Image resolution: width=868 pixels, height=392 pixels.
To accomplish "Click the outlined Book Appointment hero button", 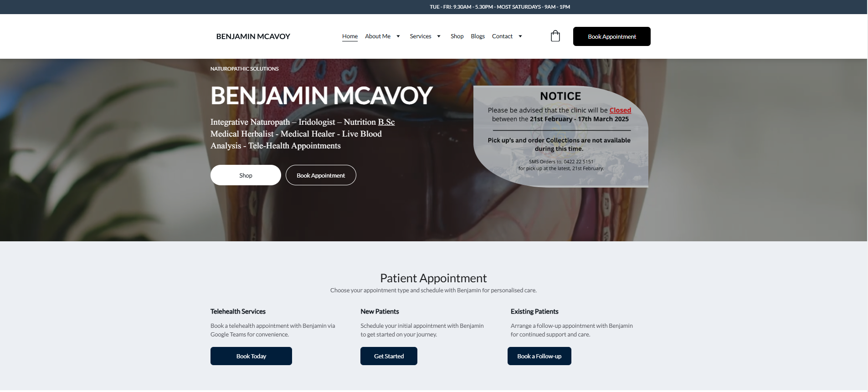I will 321,175.
